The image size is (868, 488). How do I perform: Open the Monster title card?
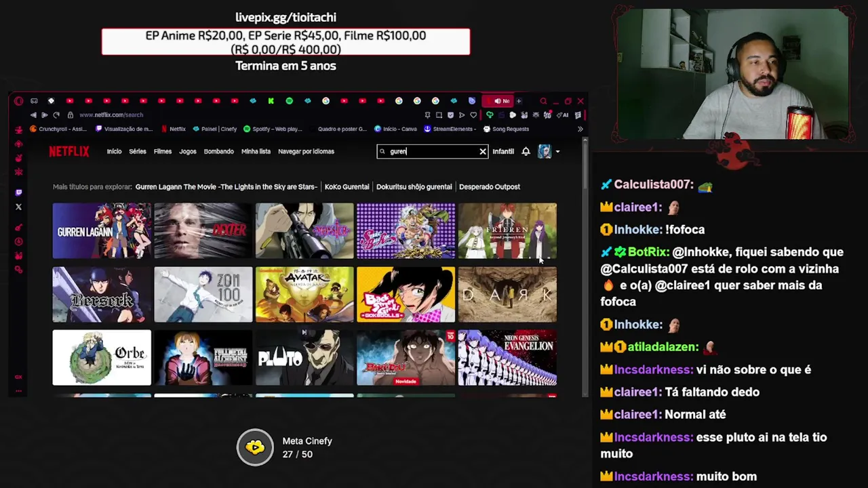point(304,231)
